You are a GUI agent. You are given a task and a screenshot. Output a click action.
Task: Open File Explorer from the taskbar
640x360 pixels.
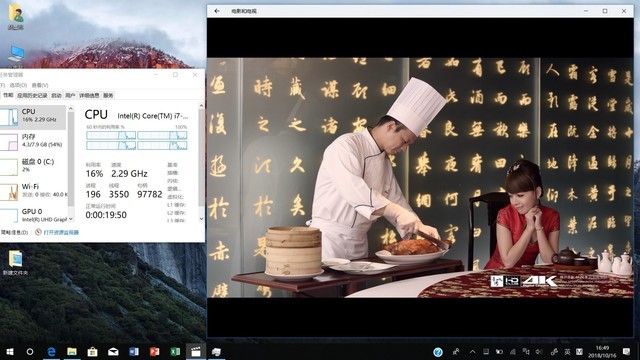click(72, 351)
